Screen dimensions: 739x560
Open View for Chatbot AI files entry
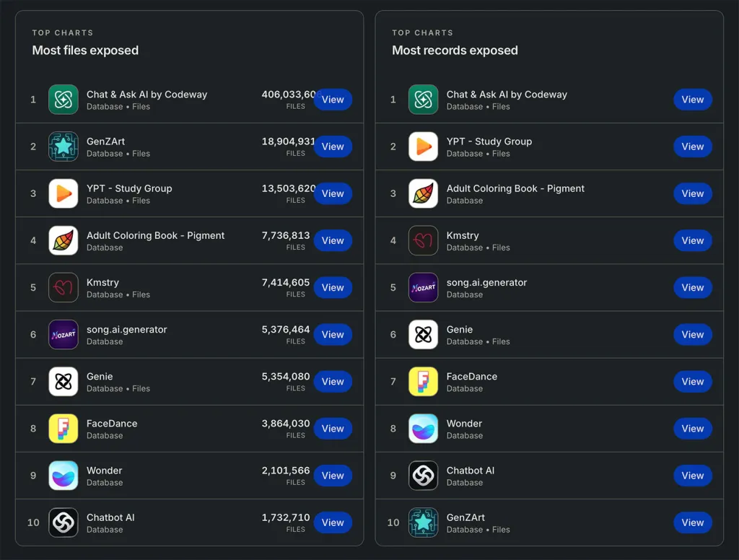(333, 522)
